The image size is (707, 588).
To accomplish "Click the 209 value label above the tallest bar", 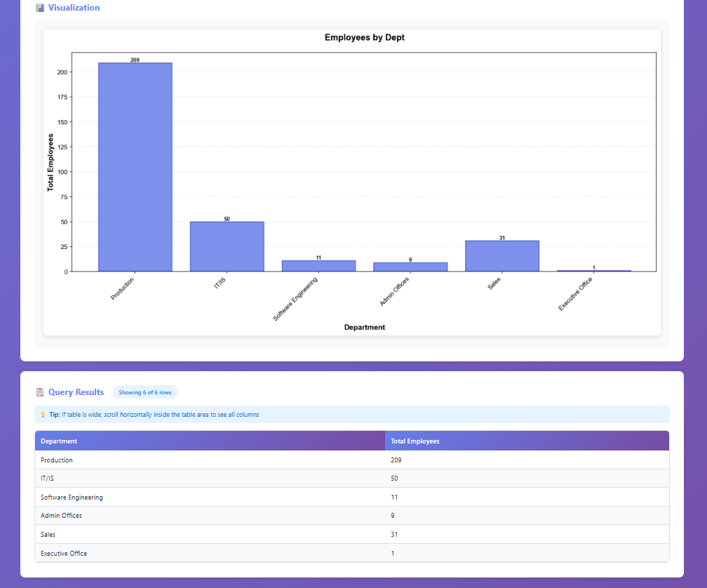I will click(x=135, y=59).
